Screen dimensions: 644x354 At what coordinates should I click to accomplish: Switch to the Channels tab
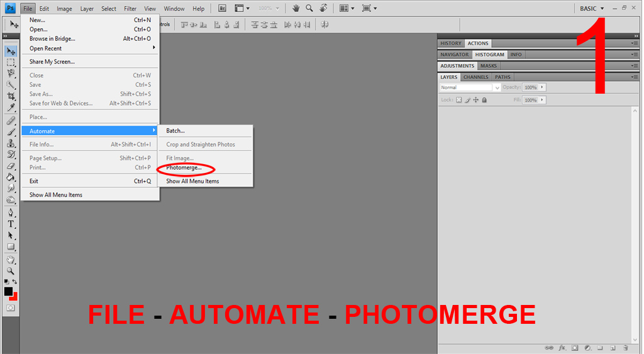pyautogui.click(x=475, y=77)
